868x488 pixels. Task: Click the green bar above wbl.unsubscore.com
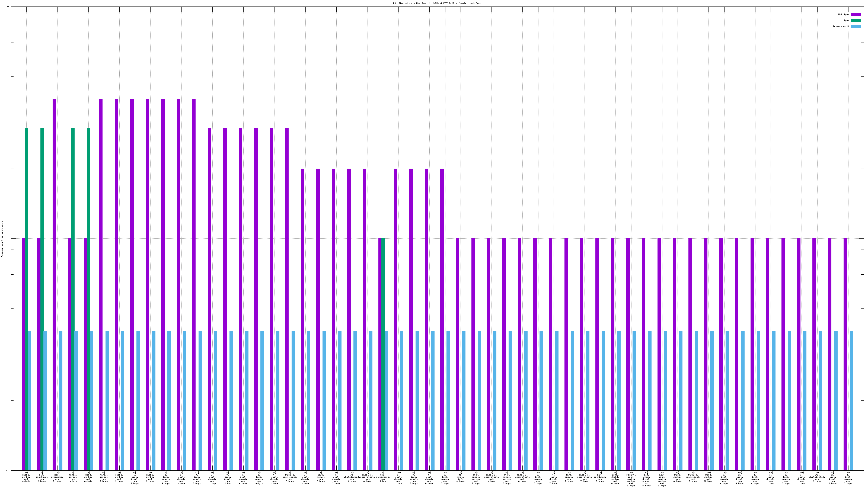[383, 354]
